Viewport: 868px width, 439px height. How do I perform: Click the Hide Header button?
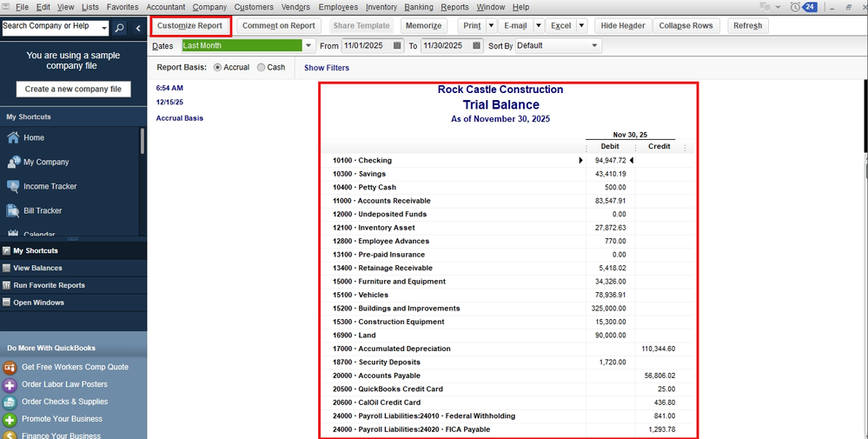623,25
